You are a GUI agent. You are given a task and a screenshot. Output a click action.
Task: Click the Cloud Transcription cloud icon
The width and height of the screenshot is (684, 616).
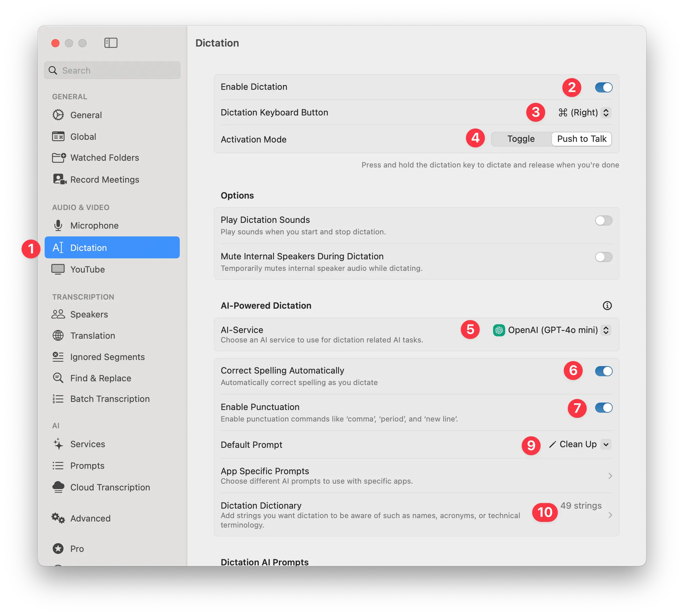(x=58, y=487)
